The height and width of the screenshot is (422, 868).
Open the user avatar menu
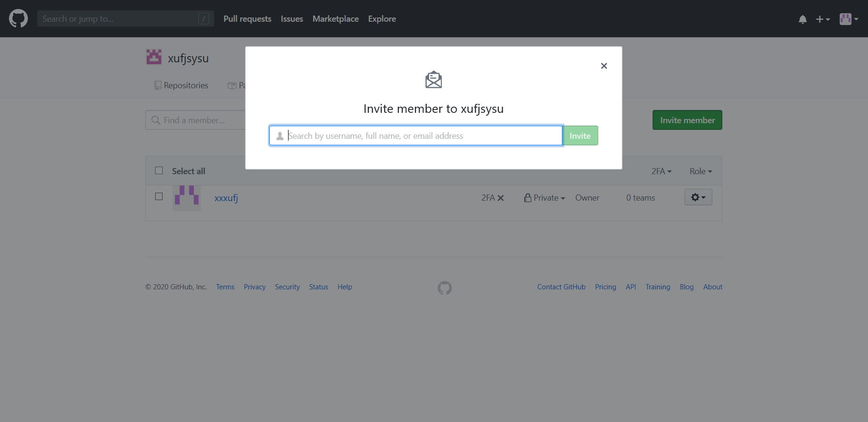click(x=849, y=19)
